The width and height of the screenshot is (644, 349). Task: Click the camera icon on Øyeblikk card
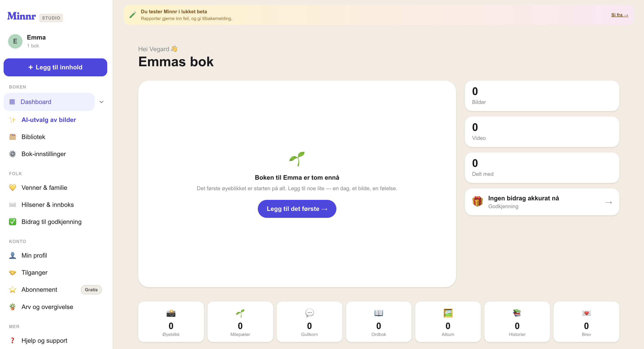(171, 313)
